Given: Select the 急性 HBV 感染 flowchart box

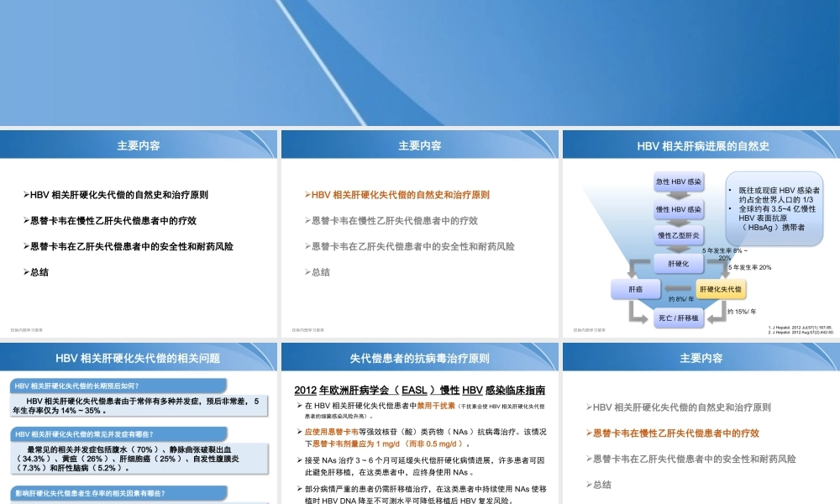Looking at the screenshot, I should (x=680, y=181).
